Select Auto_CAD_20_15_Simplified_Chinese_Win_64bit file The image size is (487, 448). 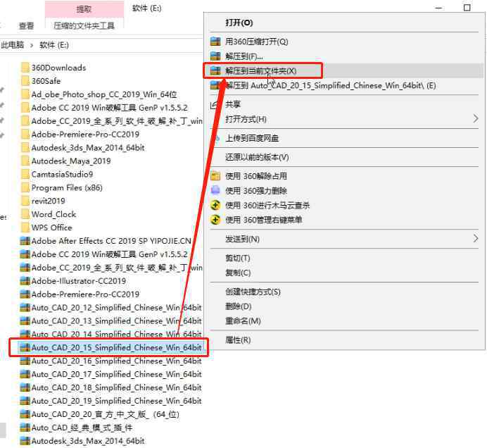(x=116, y=347)
